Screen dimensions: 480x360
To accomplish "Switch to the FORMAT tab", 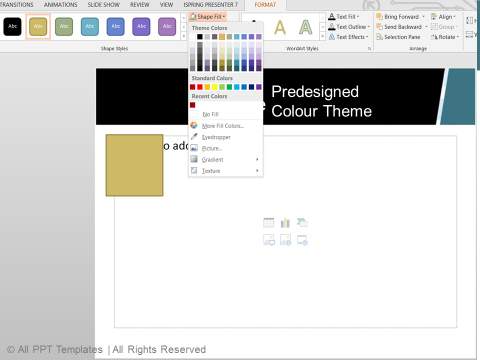I will [265, 5].
